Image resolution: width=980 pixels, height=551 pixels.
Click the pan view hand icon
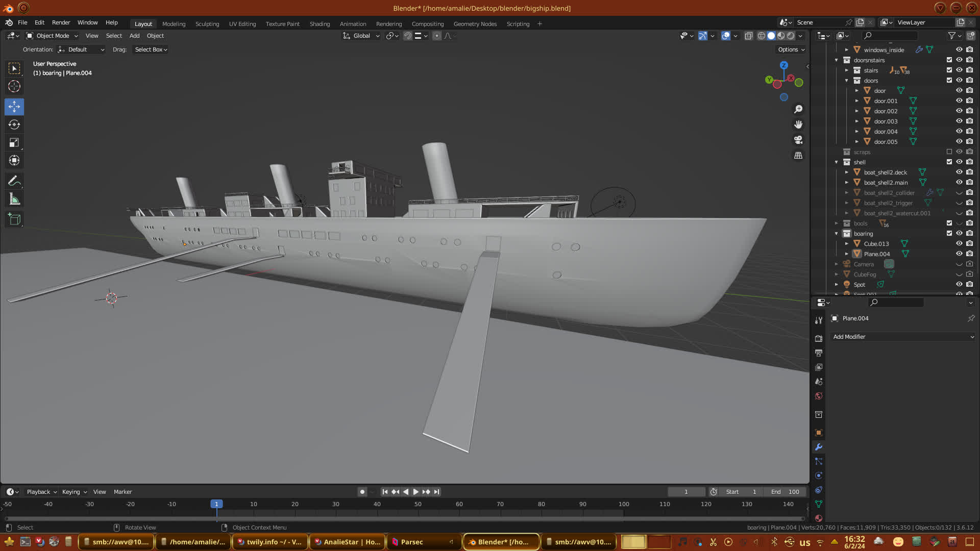798,124
